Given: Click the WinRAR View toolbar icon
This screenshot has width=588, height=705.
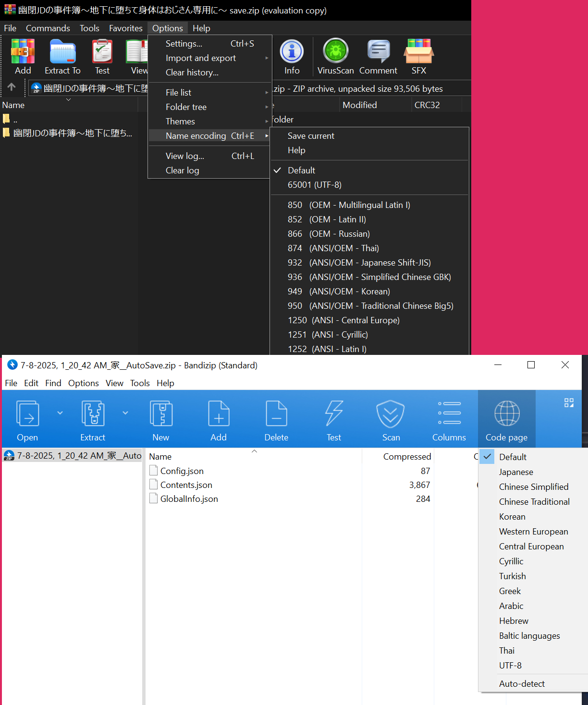Looking at the screenshot, I should [x=137, y=52].
